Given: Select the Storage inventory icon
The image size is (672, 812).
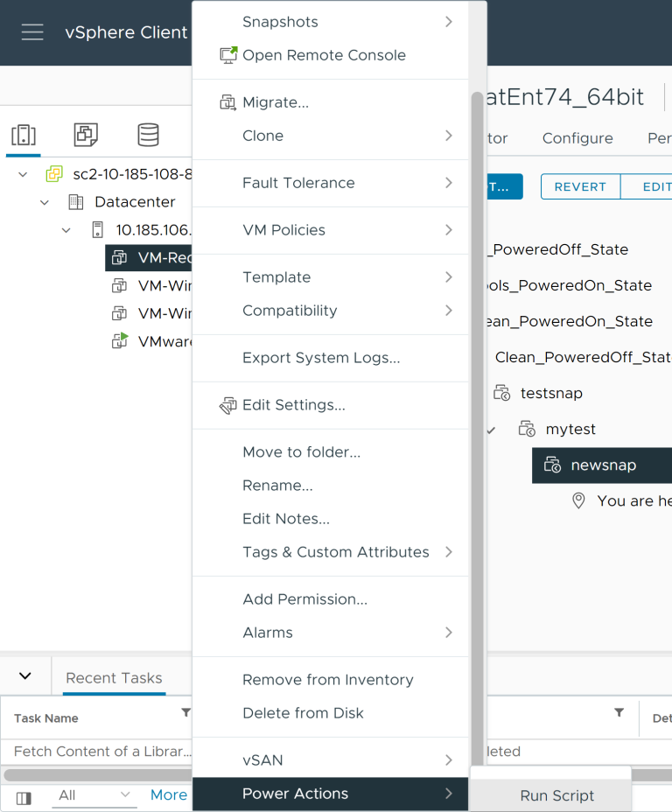Looking at the screenshot, I should (148, 135).
